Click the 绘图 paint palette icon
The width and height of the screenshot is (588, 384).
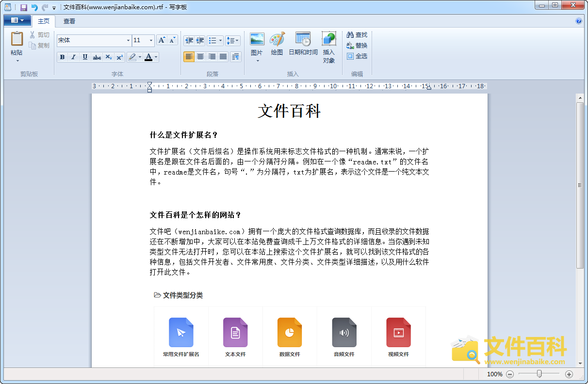click(277, 39)
